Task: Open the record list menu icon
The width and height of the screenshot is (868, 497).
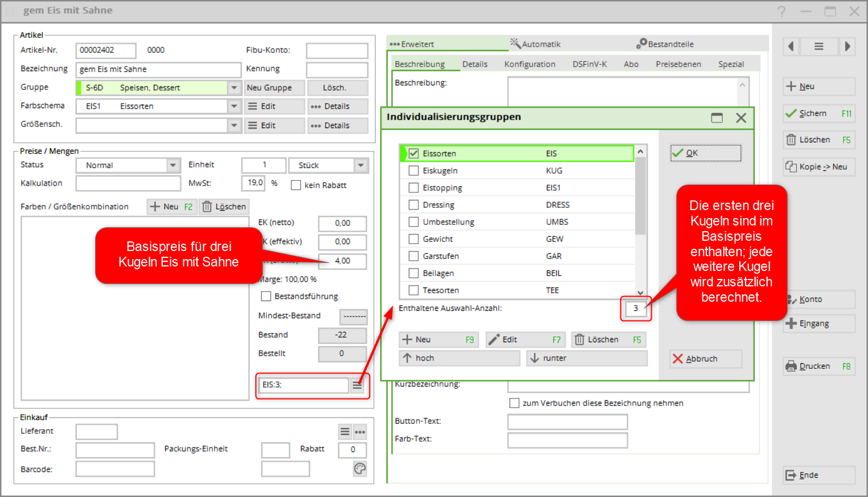Action: (x=818, y=47)
